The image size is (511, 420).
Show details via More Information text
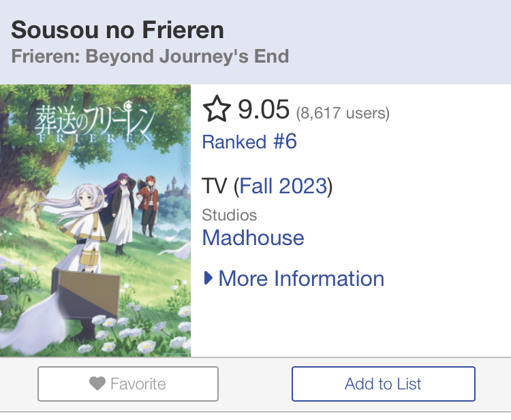pos(301,278)
